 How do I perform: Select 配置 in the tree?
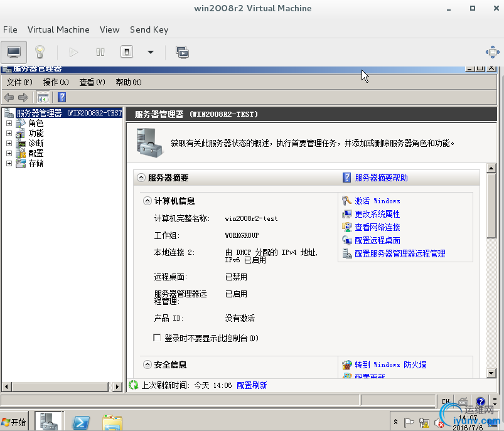(36, 153)
